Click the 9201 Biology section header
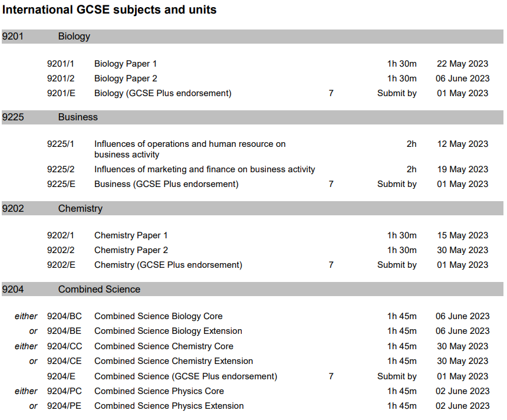 (x=252, y=36)
